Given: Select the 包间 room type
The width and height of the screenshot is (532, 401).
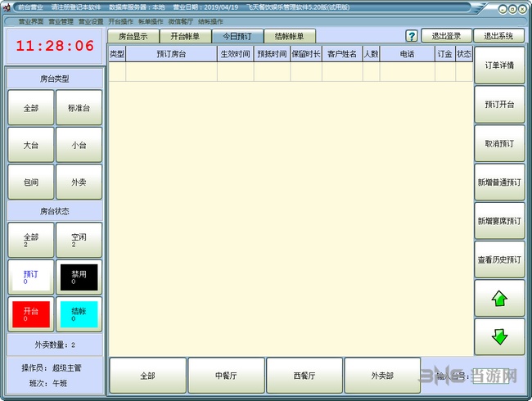Looking at the screenshot, I should point(32,182).
